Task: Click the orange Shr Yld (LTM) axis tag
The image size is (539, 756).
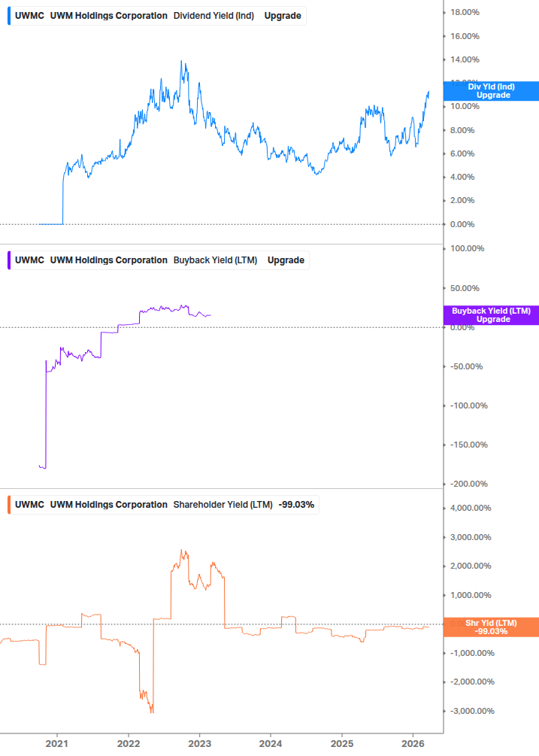Action: [x=491, y=627]
